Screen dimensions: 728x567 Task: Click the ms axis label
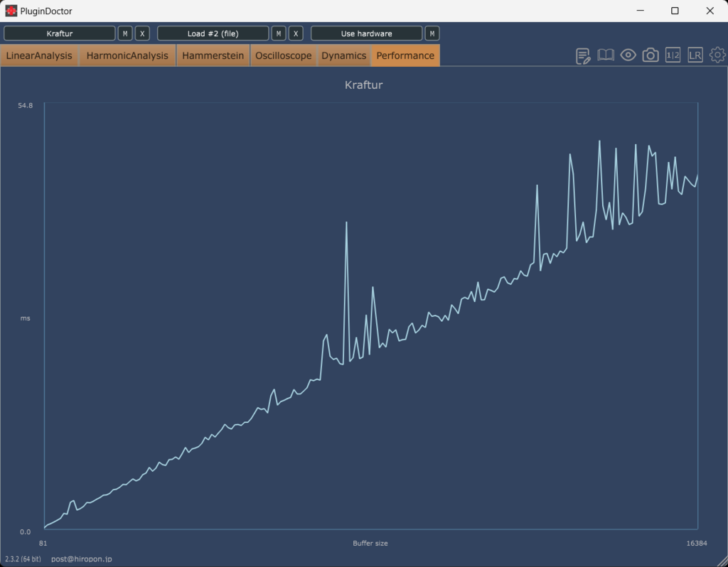coord(25,318)
